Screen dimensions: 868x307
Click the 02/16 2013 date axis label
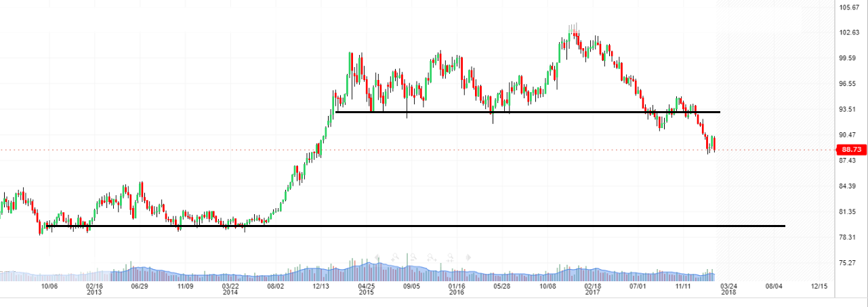pyautogui.click(x=94, y=289)
